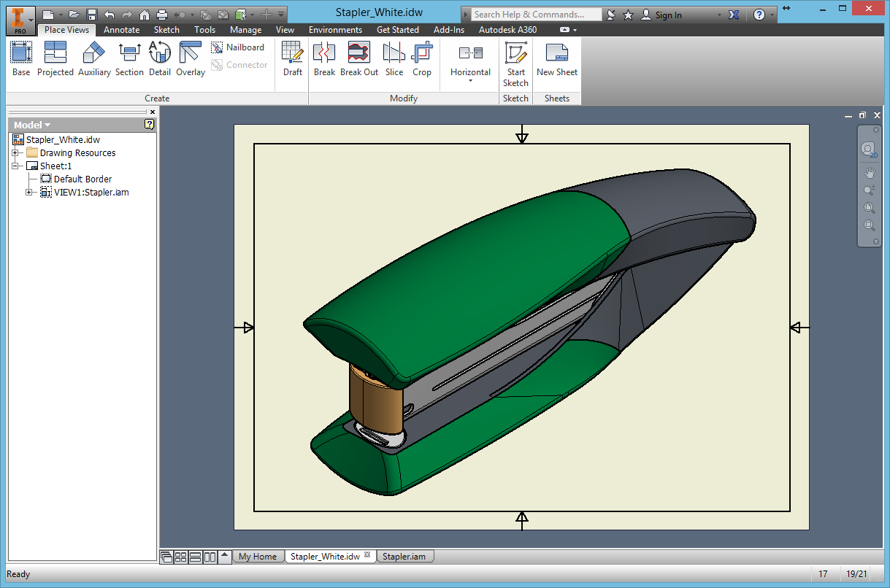
Task: Select the Base view tool
Action: (x=21, y=58)
